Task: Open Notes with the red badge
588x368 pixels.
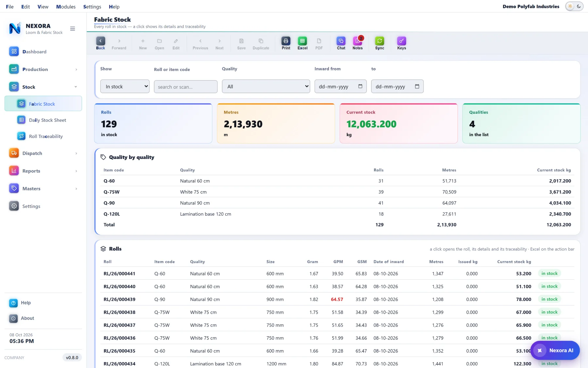Action: pos(357,43)
